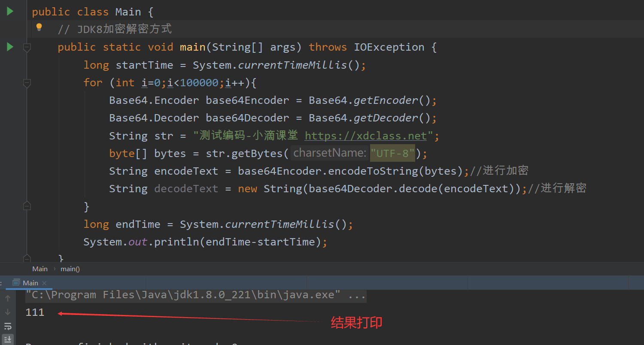This screenshot has height=345, width=644.
Task: Click the charsetName inline parameter hint
Action: (x=329, y=152)
